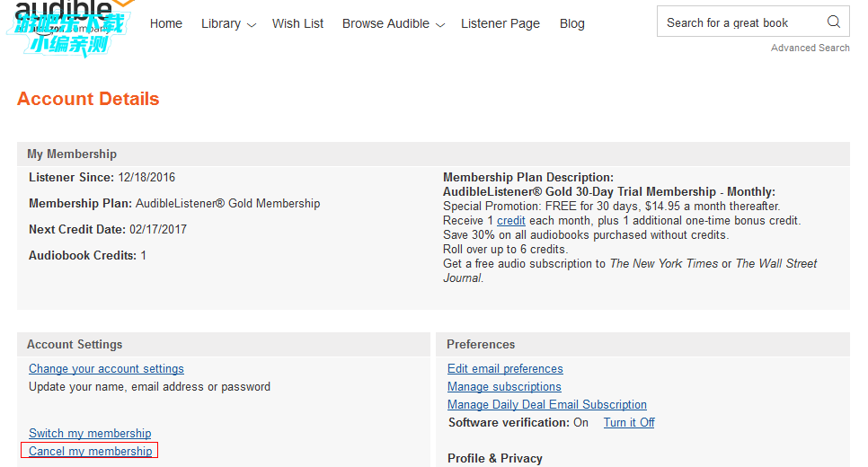Click the 'Roll over up to 6 credits.' line

tap(505, 249)
